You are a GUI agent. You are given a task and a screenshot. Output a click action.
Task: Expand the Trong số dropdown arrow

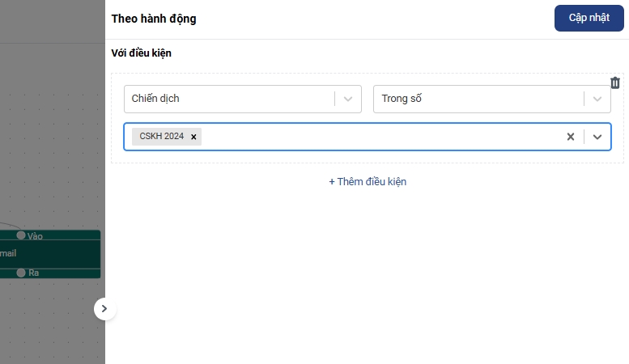pyautogui.click(x=597, y=99)
